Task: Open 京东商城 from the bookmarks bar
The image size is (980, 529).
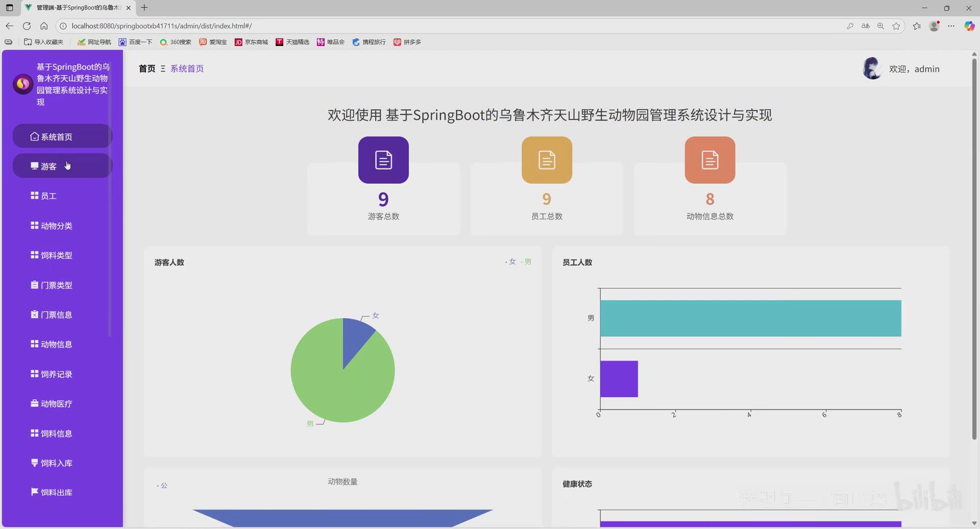Action: 251,42
